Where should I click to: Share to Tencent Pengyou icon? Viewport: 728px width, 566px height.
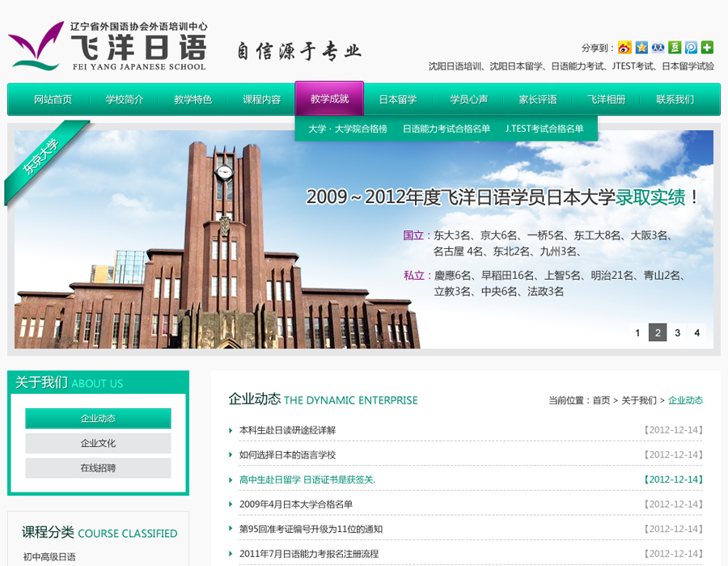click(691, 48)
